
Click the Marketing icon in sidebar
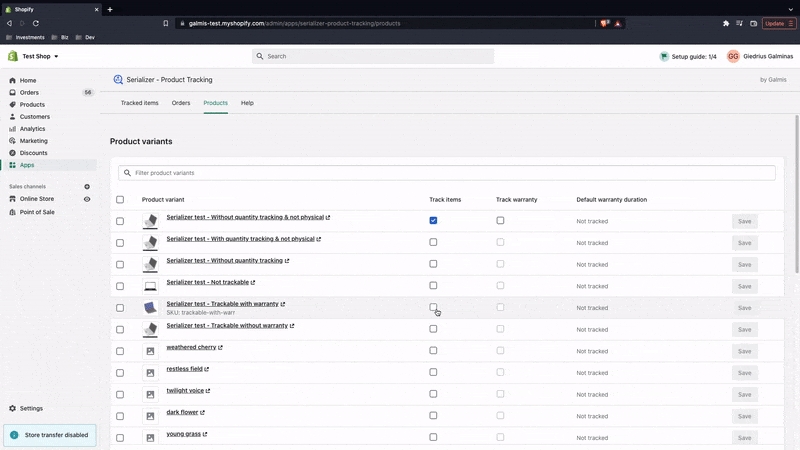coord(13,141)
